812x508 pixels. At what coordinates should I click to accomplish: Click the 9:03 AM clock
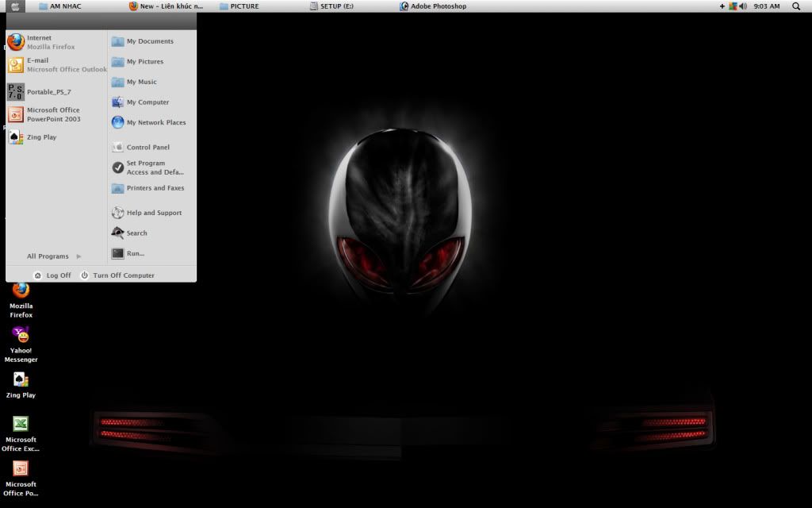[767, 6]
